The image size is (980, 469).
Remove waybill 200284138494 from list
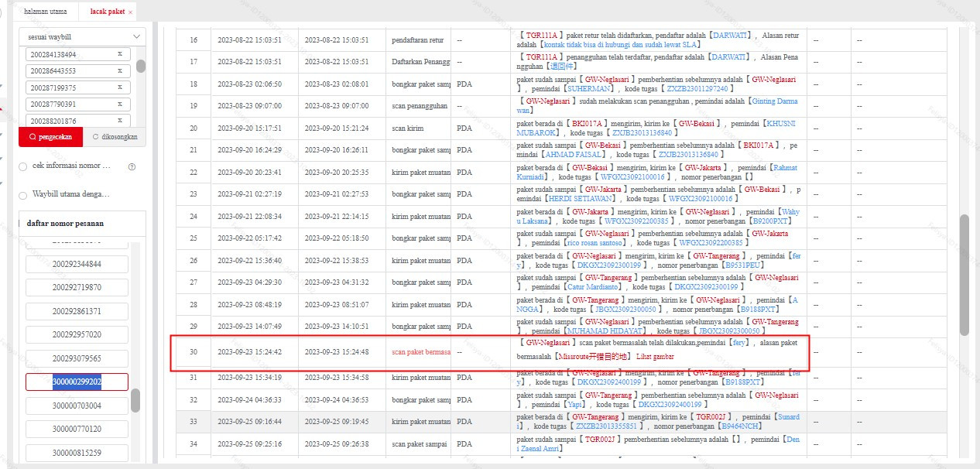(119, 54)
